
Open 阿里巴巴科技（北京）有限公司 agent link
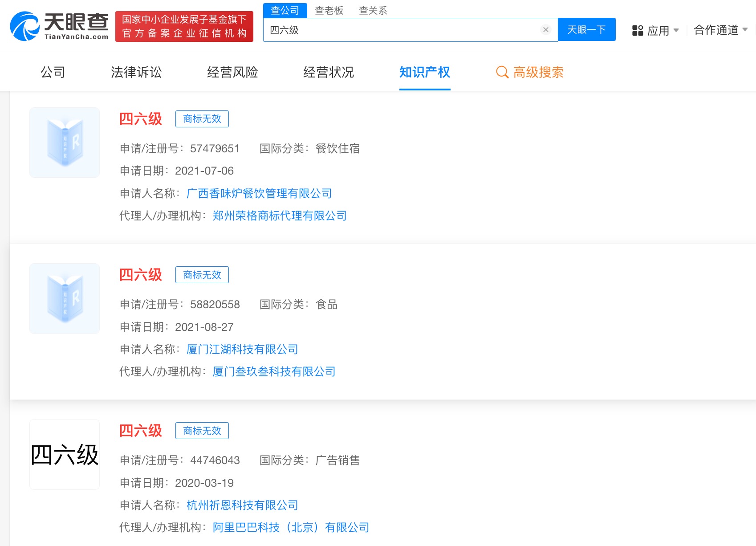coord(291,527)
